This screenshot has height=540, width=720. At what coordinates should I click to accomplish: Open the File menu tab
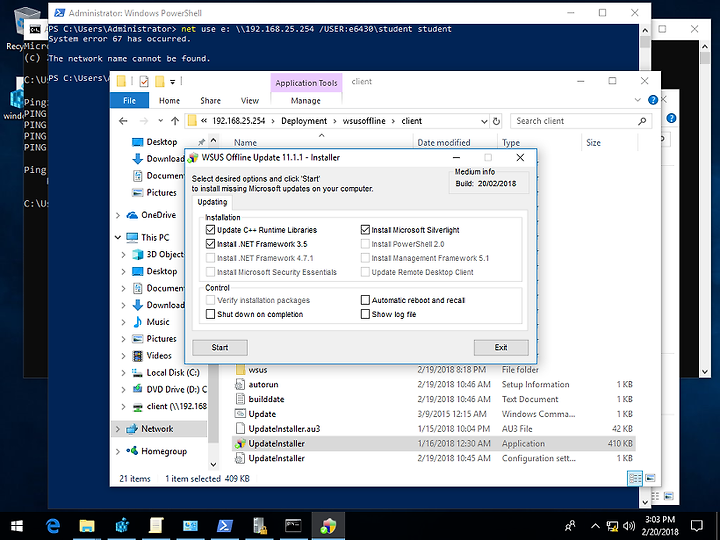point(129,101)
